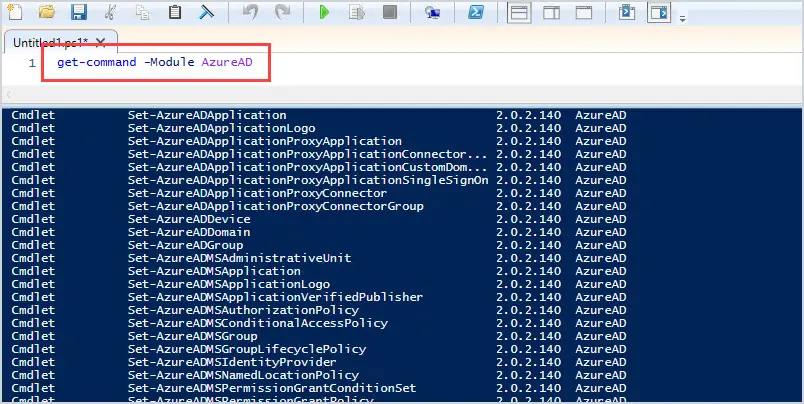This screenshot has width=804, height=404.
Task: Click the -Module parameter in the script
Action: (169, 63)
